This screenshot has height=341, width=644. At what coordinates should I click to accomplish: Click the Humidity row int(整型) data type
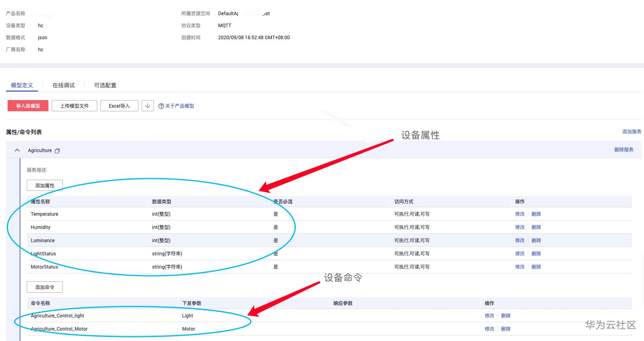161,227
